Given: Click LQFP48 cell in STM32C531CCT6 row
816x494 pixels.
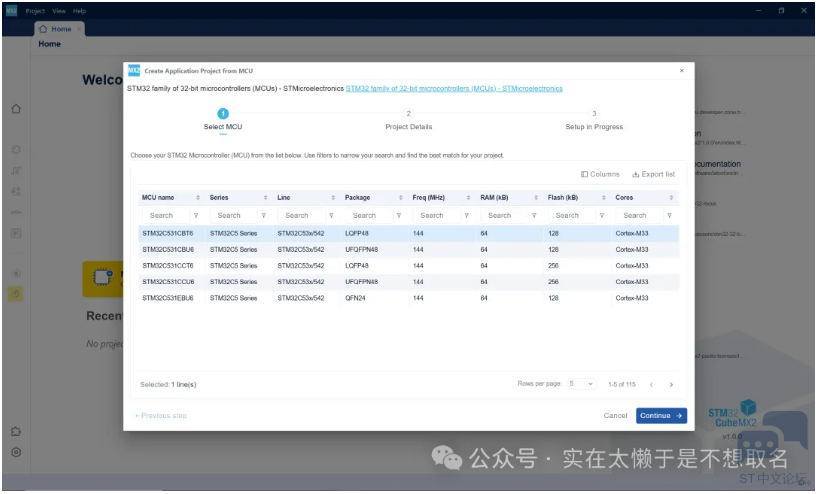Looking at the screenshot, I should pyautogui.click(x=356, y=266).
